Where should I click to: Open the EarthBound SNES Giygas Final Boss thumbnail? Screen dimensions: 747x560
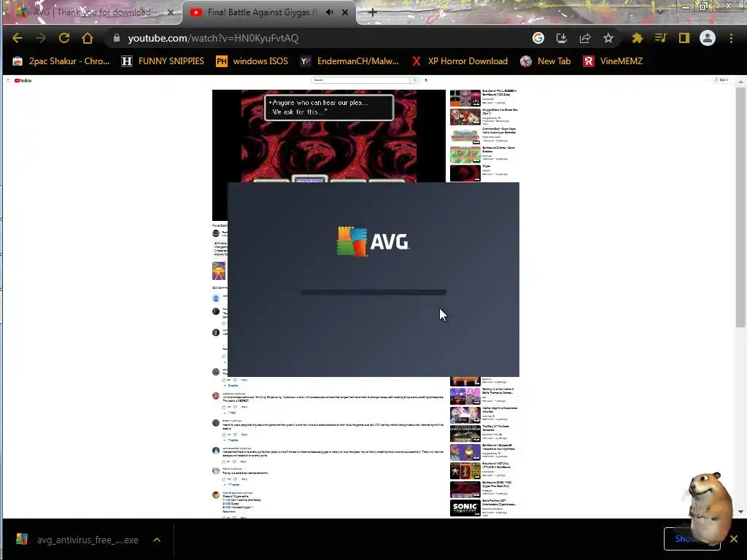(465, 489)
